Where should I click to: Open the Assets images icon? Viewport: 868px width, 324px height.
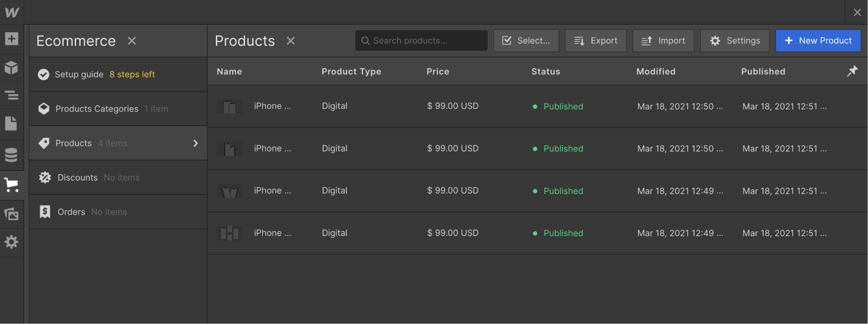click(x=11, y=214)
